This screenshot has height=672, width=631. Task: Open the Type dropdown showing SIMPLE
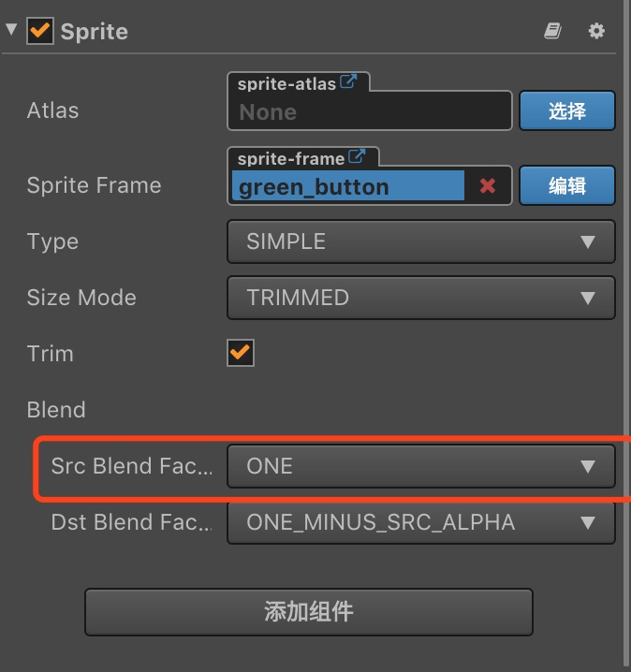tap(420, 241)
